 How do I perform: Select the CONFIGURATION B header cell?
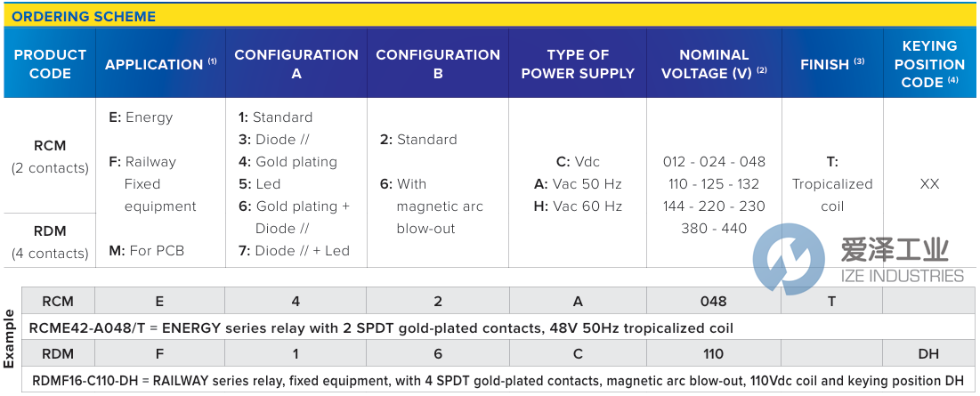[x=438, y=64]
